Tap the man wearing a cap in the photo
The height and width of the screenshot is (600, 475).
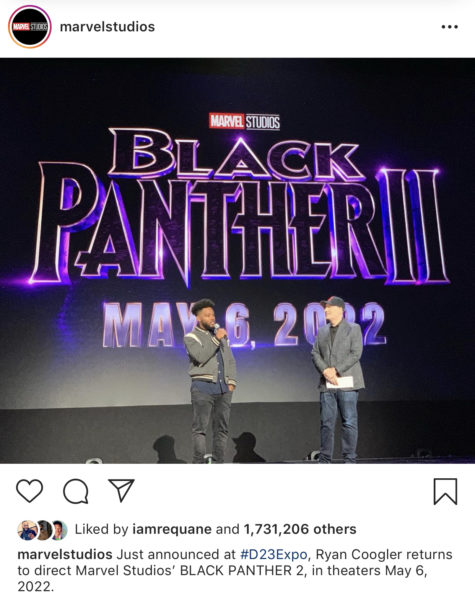(338, 379)
